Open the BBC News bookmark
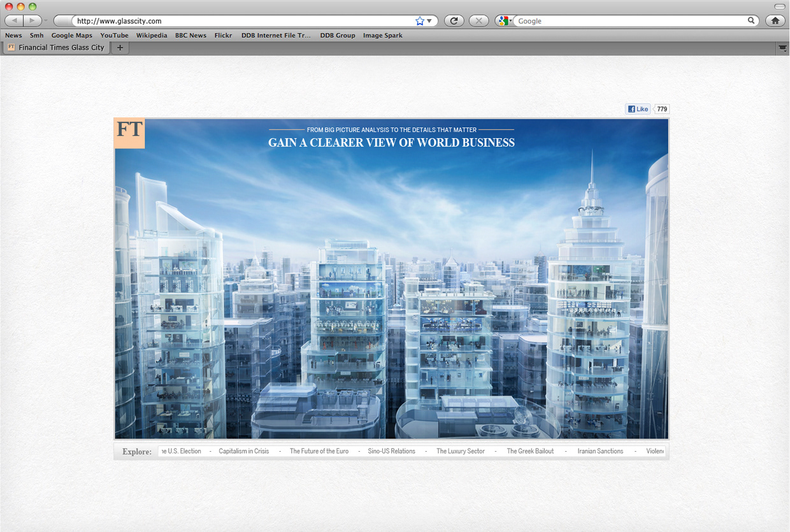The height and width of the screenshot is (532, 790). click(x=190, y=36)
